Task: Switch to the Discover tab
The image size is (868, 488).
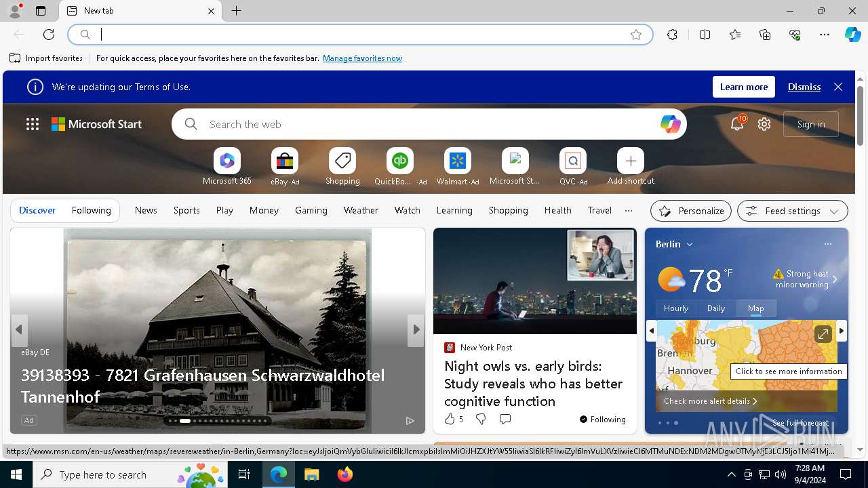Action: point(37,211)
